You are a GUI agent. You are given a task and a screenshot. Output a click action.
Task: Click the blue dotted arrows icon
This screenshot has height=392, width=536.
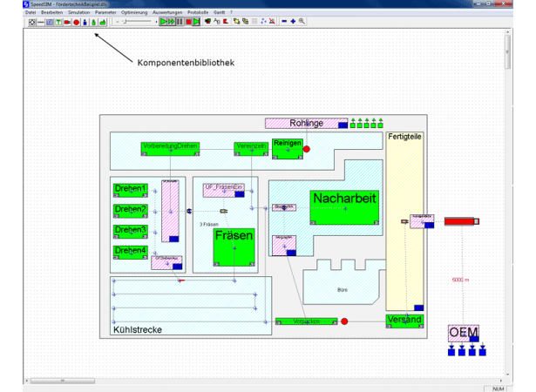coord(263,21)
